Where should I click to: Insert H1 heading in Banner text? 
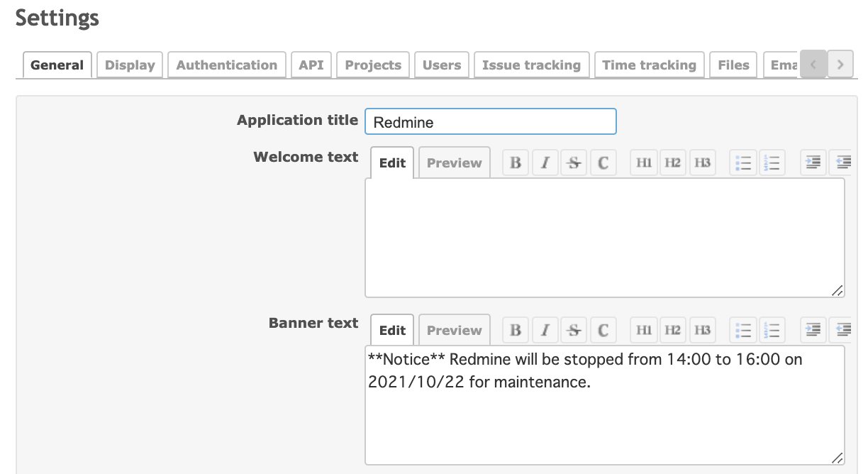643,331
